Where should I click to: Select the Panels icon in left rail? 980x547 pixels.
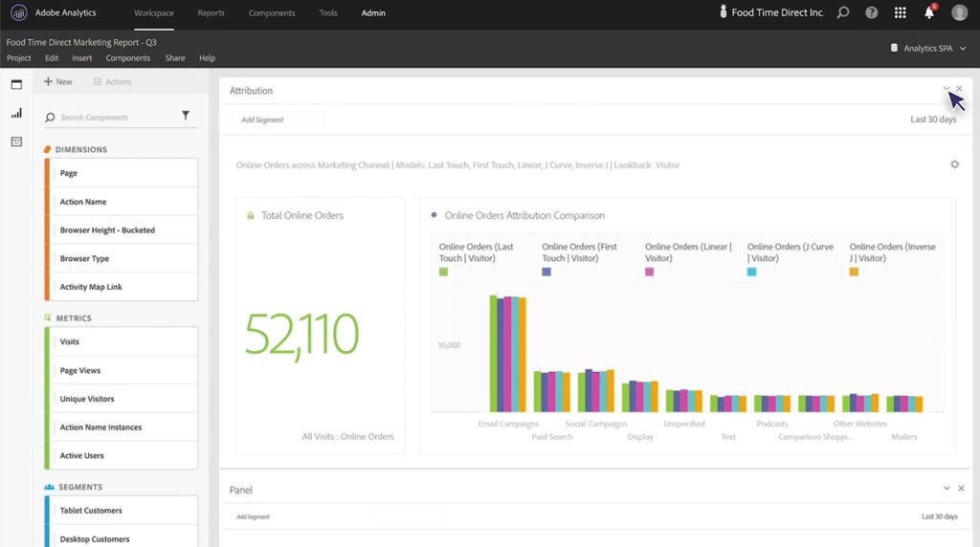[x=17, y=84]
